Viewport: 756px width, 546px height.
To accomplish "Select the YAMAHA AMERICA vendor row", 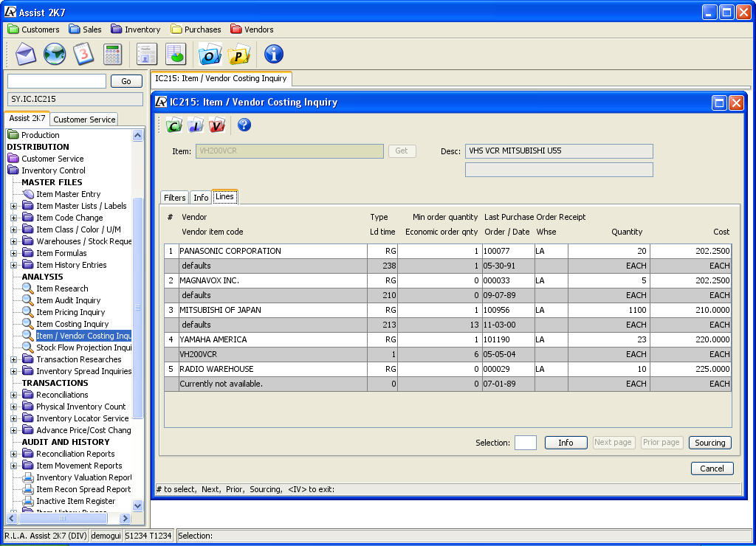I will (447, 339).
